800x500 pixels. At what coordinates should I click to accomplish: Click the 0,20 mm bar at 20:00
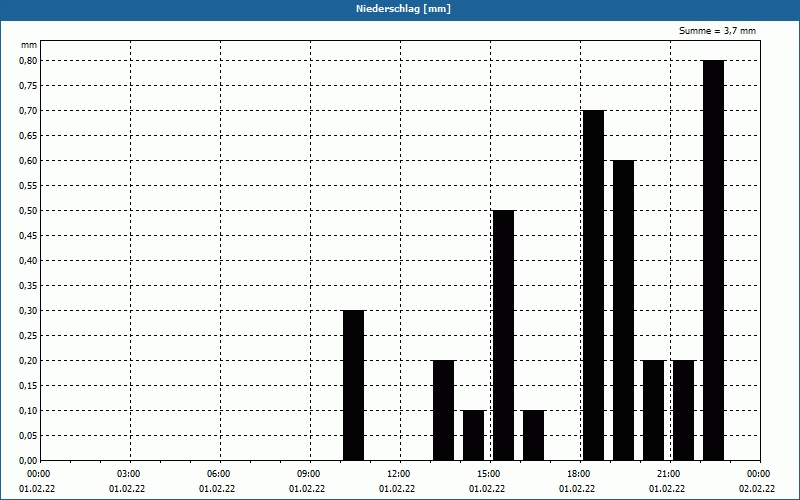pos(654,410)
